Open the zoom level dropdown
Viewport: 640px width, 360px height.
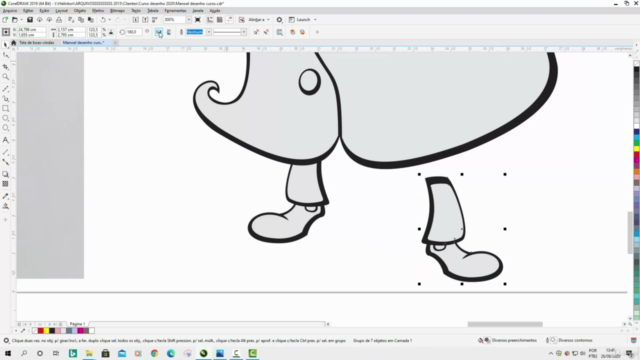[x=189, y=20]
